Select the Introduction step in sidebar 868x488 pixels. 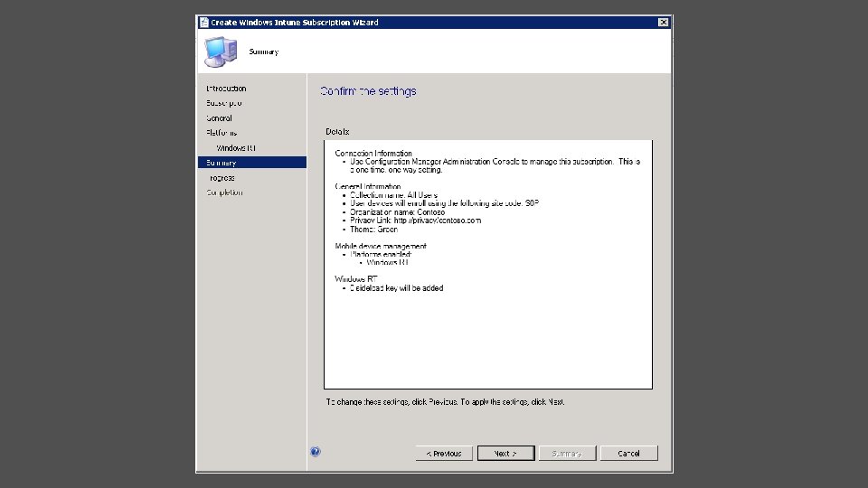pos(226,89)
